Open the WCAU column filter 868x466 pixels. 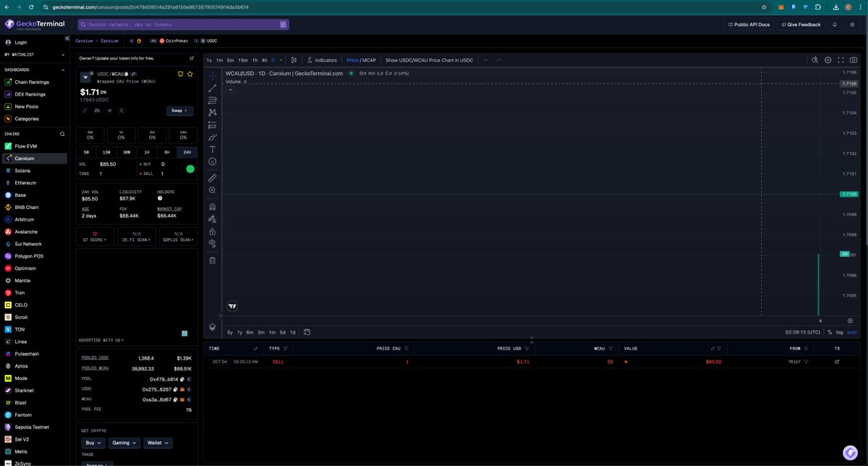612,348
